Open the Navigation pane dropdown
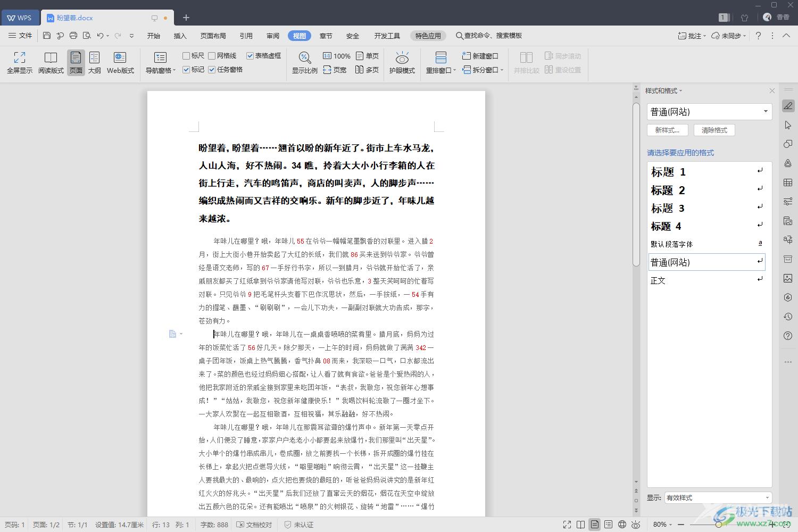The width and height of the screenshot is (798, 532). click(160, 63)
